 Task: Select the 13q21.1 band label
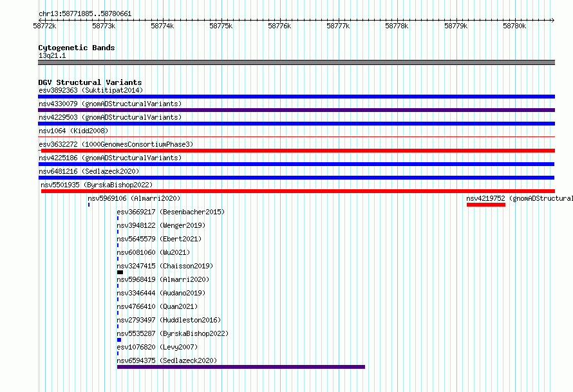(x=52, y=55)
